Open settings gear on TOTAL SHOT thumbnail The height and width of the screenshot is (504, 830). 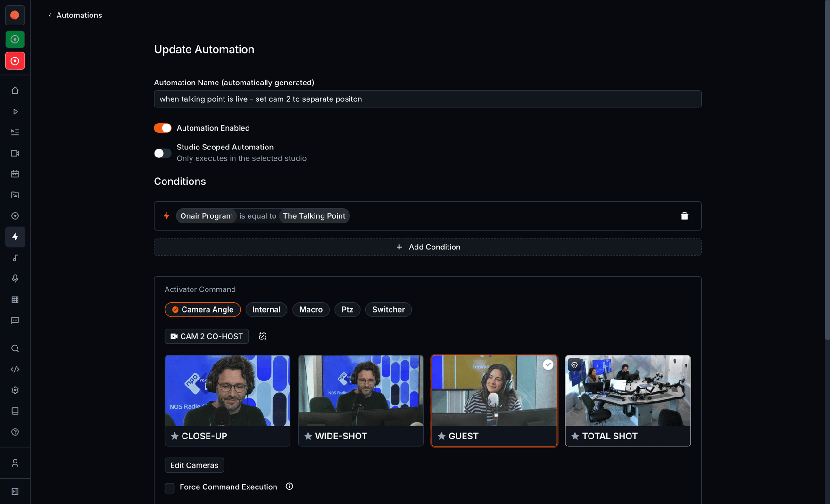tap(574, 364)
